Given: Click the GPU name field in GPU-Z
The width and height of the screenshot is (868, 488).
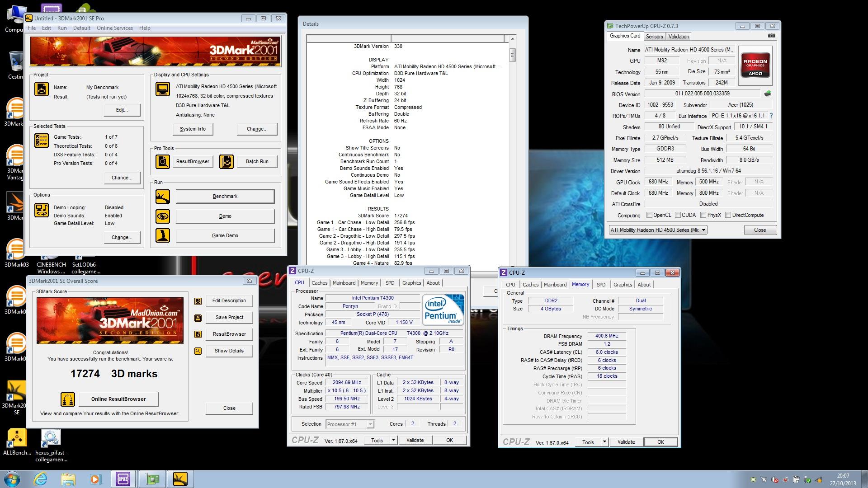Looking at the screenshot, I should pyautogui.click(x=690, y=50).
